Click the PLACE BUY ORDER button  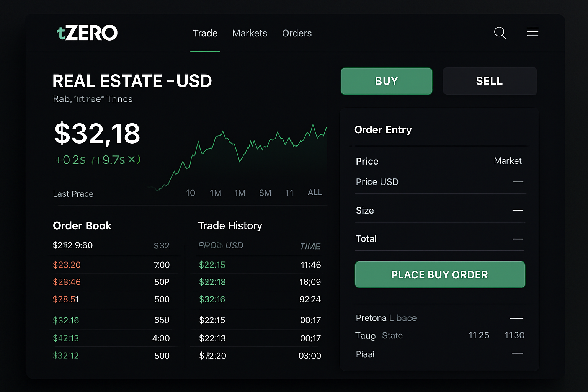[x=439, y=274]
